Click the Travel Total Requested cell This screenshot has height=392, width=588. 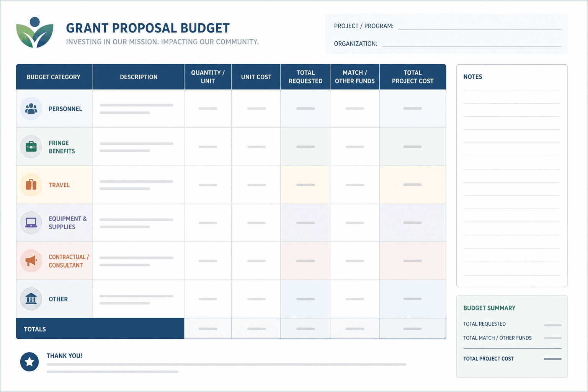(x=305, y=185)
